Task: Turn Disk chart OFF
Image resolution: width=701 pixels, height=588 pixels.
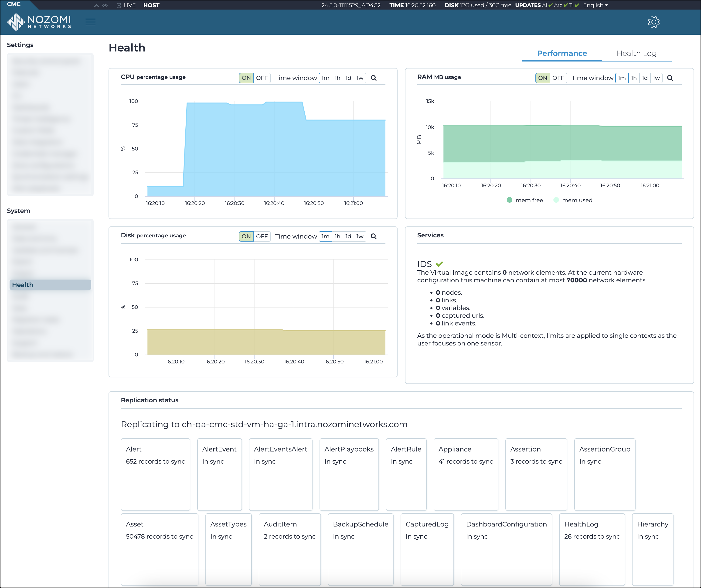Action: point(262,236)
